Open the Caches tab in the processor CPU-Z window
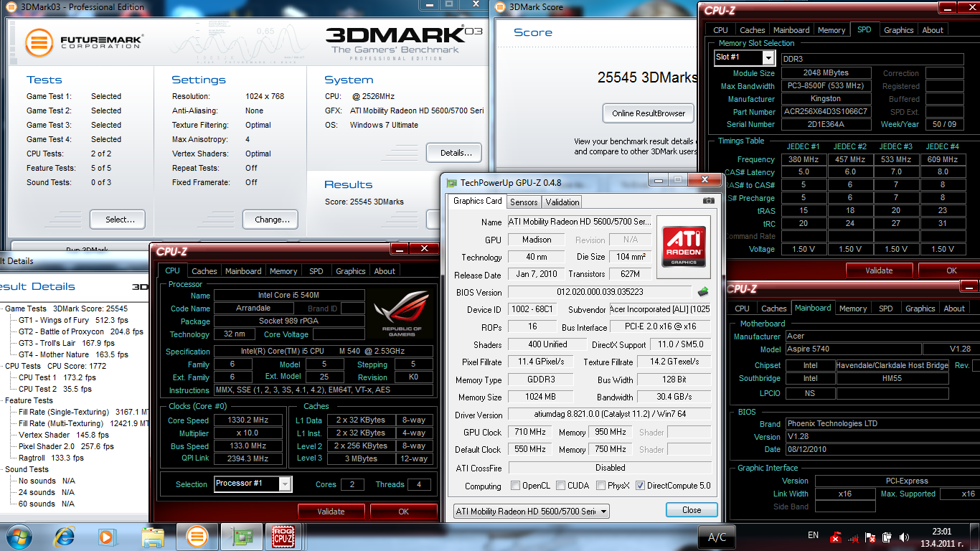980x551 pixels. coord(204,271)
